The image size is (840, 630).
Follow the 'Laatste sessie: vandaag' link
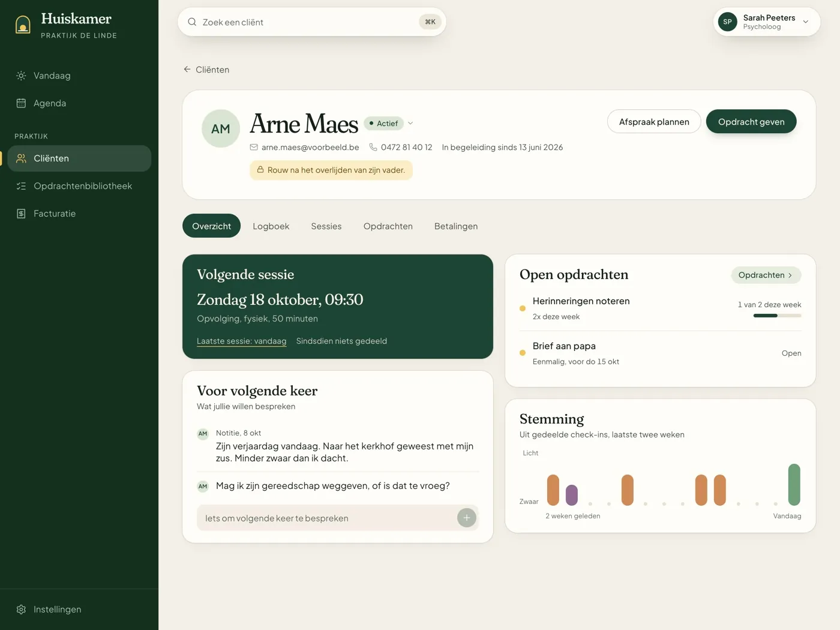pyautogui.click(x=242, y=341)
